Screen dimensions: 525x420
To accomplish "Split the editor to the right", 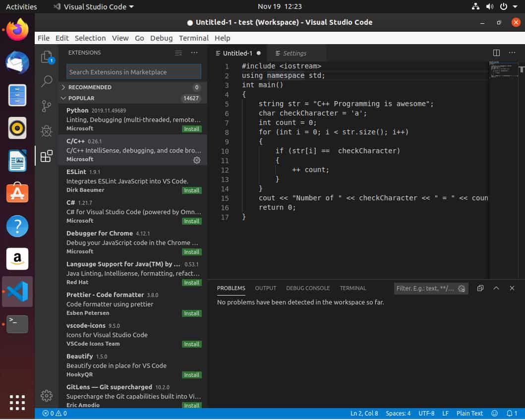I will tap(496, 53).
